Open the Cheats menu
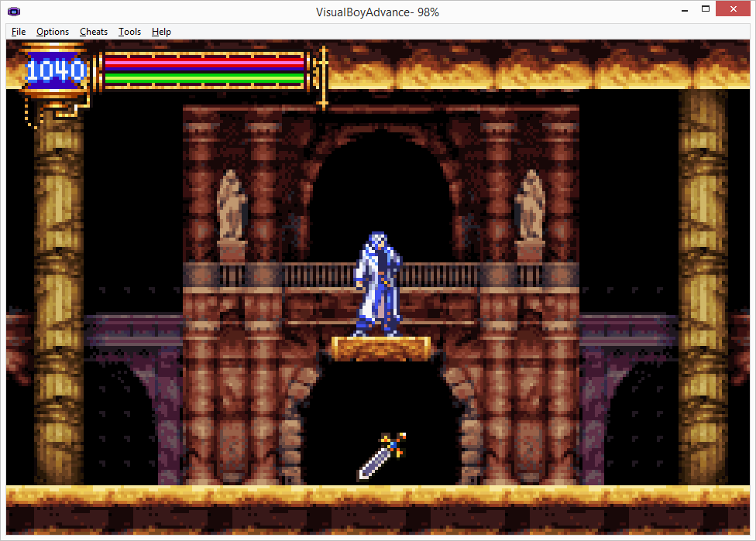756x541 pixels. coord(94,32)
